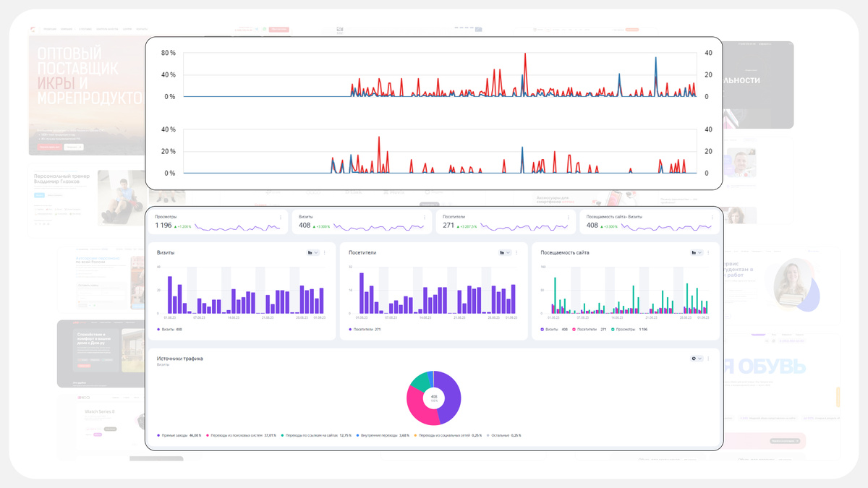Click the 80 % axis label
Viewport: 868px width, 488px height.
click(168, 53)
